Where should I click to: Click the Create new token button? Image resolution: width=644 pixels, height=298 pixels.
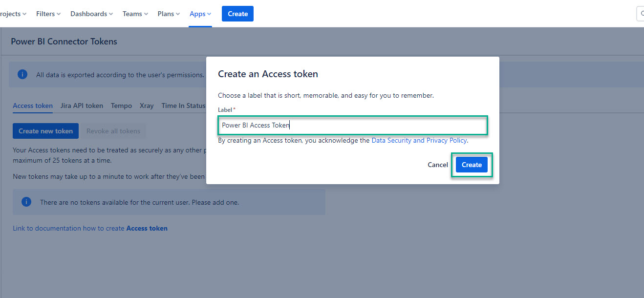pyautogui.click(x=45, y=131)
